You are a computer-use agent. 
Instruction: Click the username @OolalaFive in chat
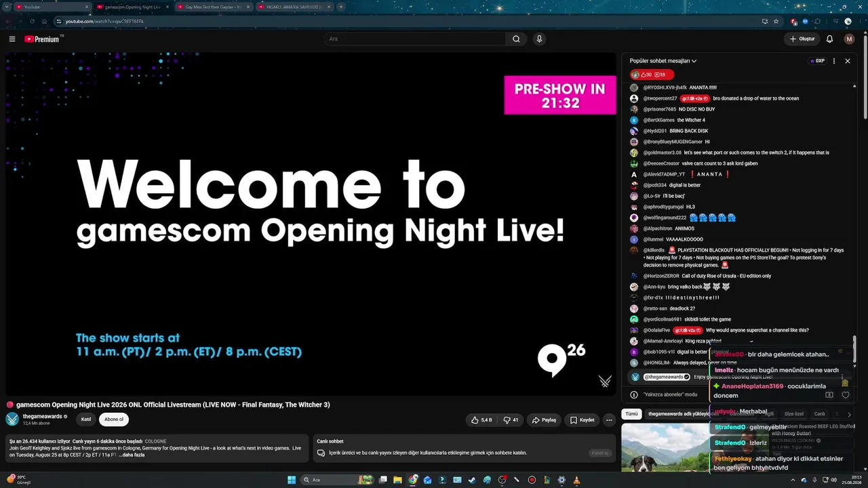click(x=656, y=330)
